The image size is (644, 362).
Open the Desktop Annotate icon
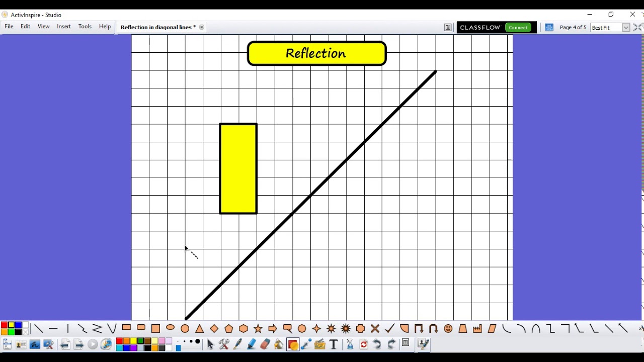pos(35,344)
